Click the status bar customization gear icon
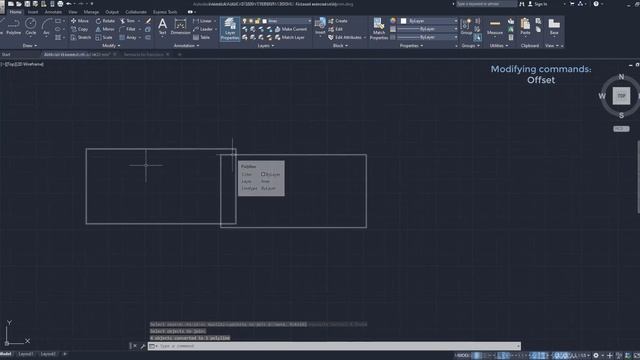Viewport: 640px width, 360px height. pyautogui.click(x=596, y=356)
